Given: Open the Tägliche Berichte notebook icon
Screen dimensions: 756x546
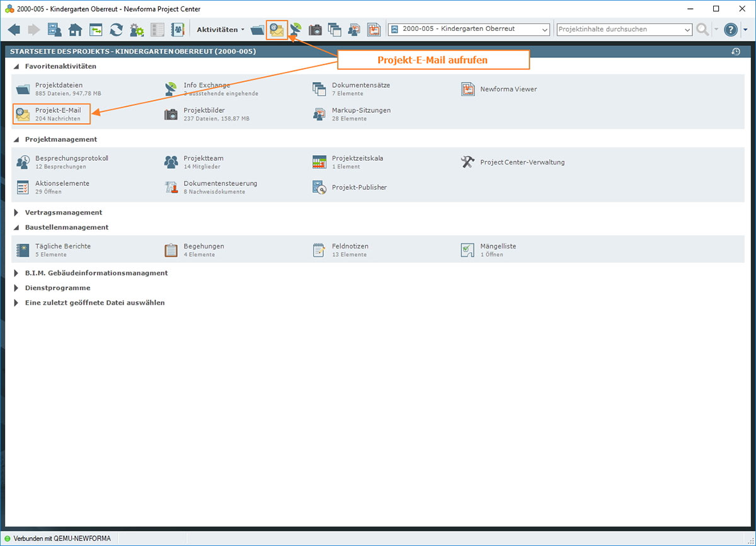Looking at the screenshot, I should [x=23, y=250].
